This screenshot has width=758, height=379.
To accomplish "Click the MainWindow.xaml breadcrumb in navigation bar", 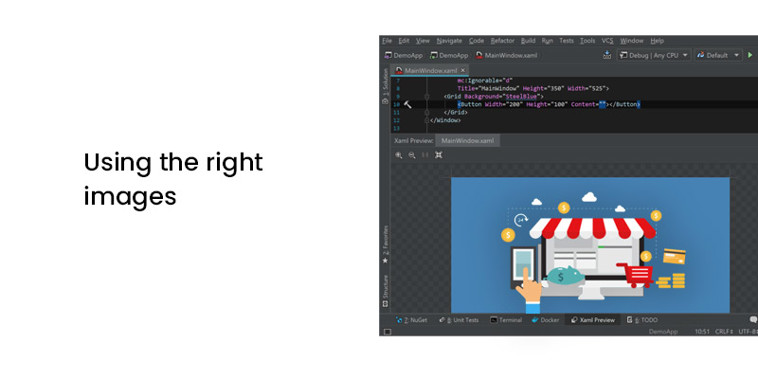I will [x=506, y=56].
